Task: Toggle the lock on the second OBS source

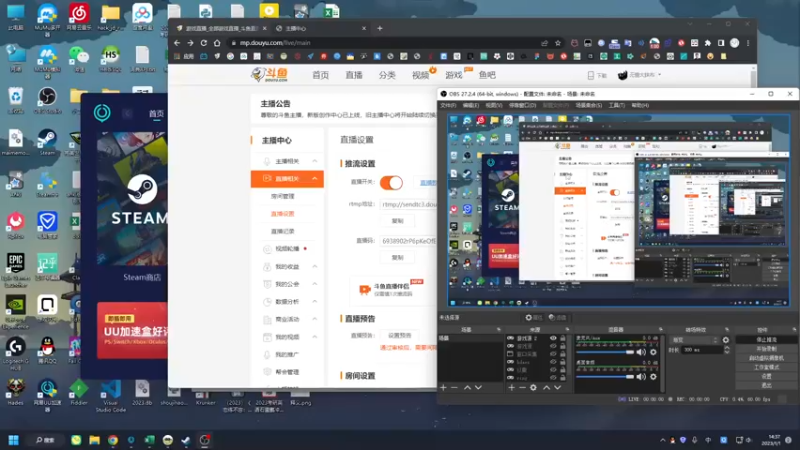Action: [563, 346]
